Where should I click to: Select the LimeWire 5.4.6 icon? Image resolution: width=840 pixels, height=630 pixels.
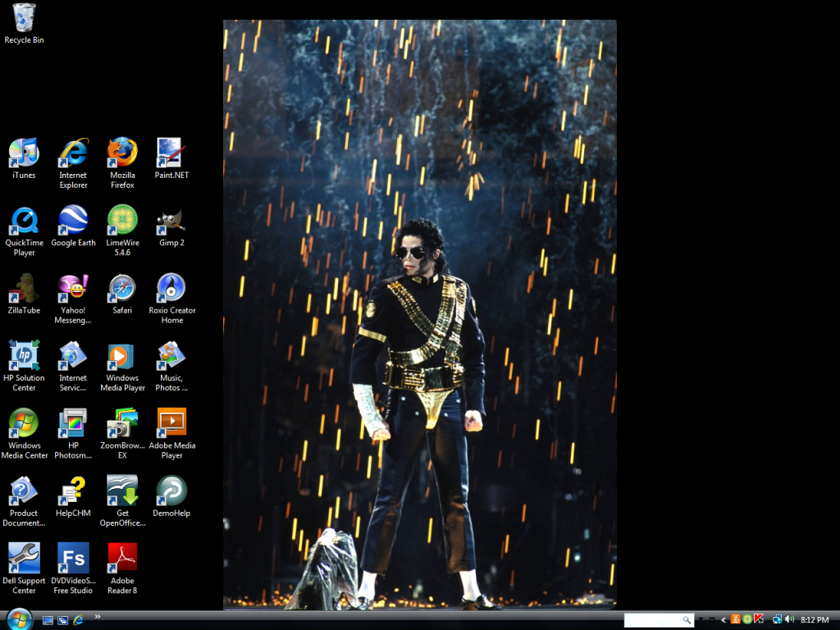(x=122, y=231)
